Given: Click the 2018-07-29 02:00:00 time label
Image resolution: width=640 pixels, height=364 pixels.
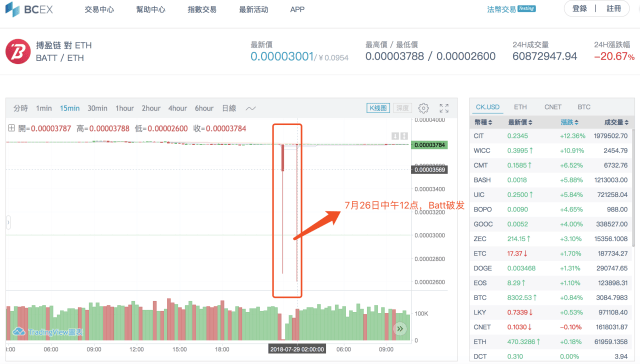Looking at the screenshot, I should [297, 349].
